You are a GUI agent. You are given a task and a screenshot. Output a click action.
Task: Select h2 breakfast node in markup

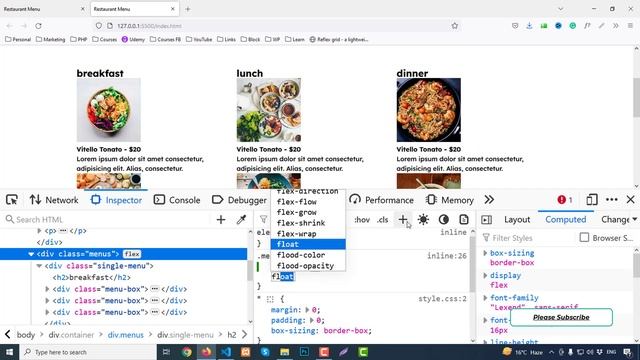click(92, 277)
